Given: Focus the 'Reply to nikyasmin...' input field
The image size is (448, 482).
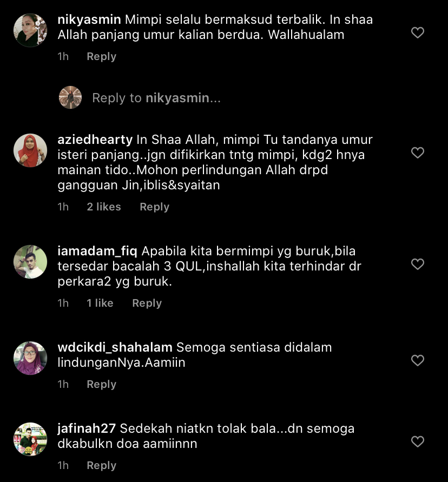Looking at the screenshot, I should 156,98.
